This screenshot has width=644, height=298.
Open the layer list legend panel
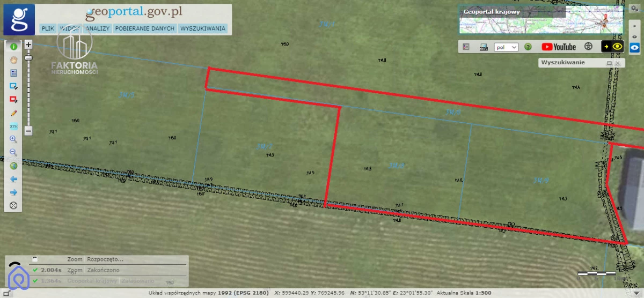pos(466,47)
